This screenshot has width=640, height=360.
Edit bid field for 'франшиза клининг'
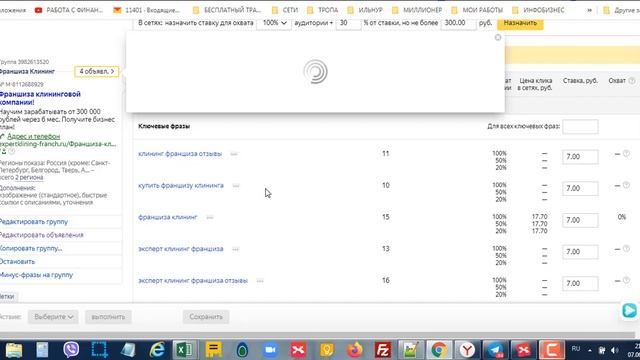[580, 220]
